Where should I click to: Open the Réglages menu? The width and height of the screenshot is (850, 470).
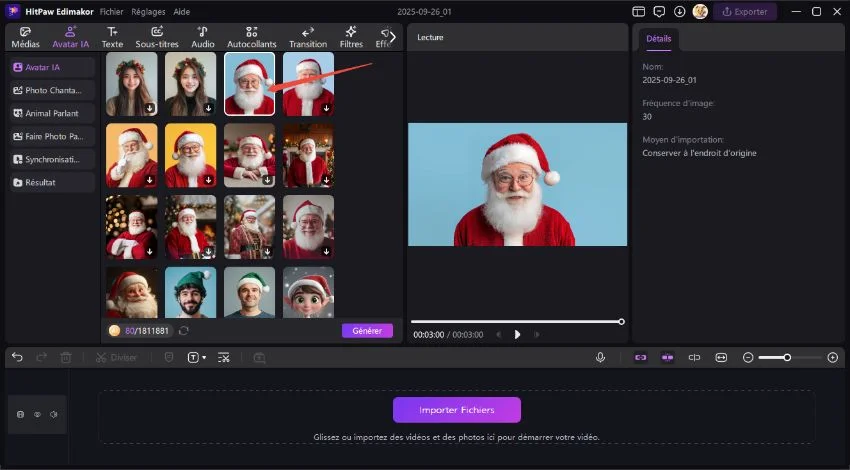[x=148, y=11]
